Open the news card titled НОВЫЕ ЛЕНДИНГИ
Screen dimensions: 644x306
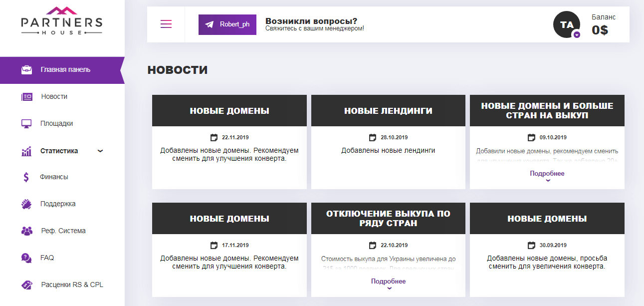click(388, 111)
